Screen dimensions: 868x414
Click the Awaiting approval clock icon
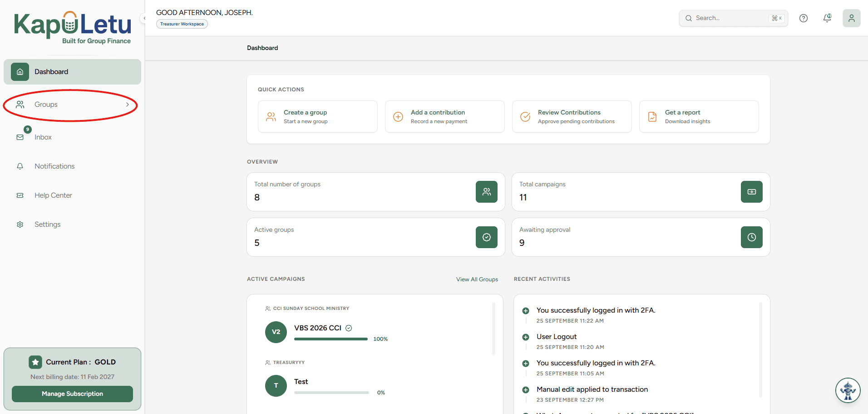coord(752,237)
